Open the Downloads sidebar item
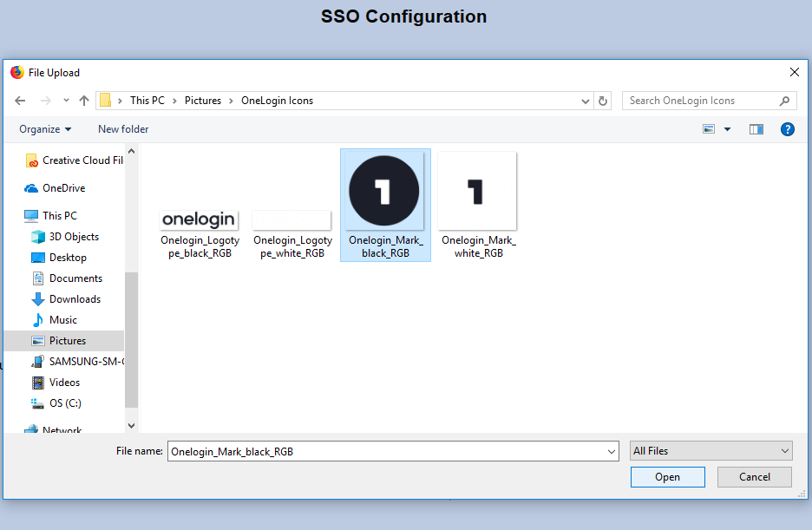Image resolution: width=812 pixels, height=530 pixels. (71, 298)
